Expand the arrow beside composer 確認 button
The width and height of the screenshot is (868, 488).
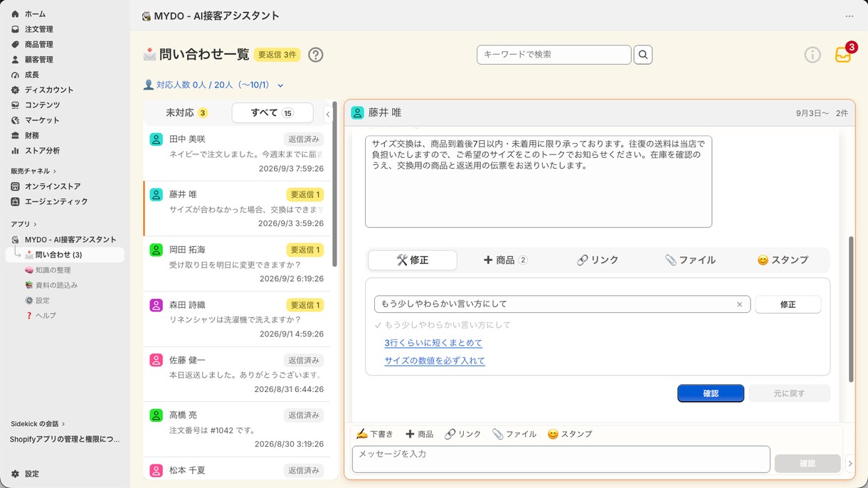point(850,464)
